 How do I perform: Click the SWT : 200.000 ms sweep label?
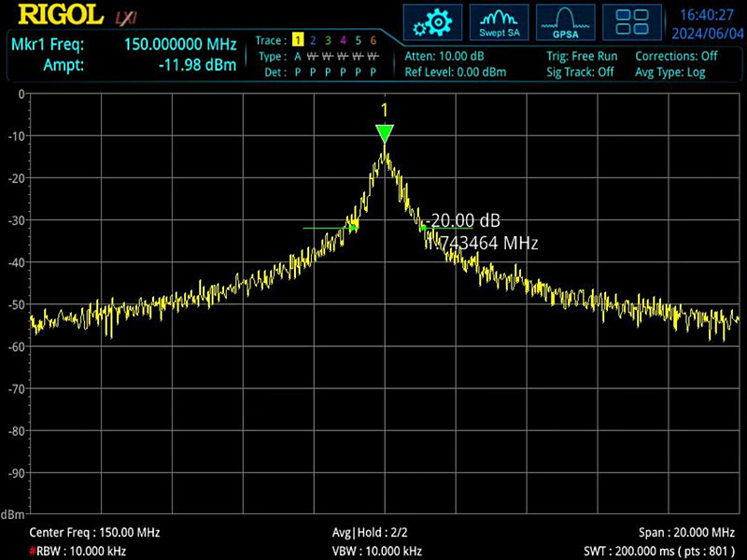[x=659, y=552]
